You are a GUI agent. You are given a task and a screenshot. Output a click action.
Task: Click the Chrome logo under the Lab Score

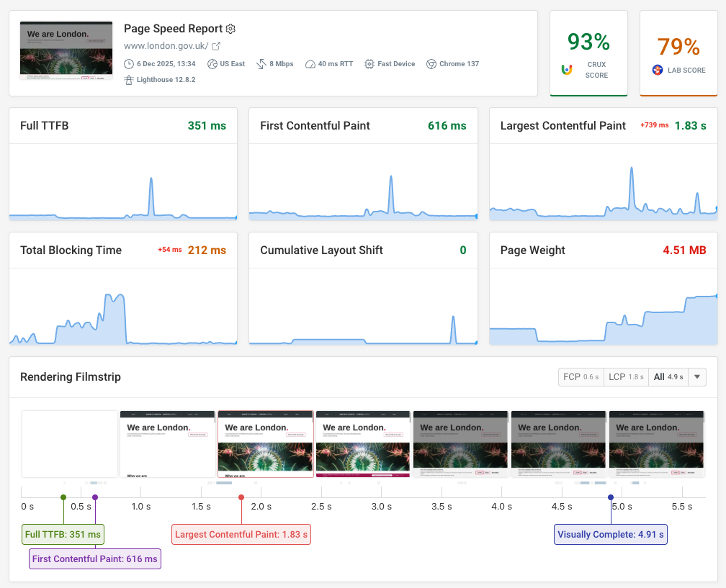click(x=656, y=70)
